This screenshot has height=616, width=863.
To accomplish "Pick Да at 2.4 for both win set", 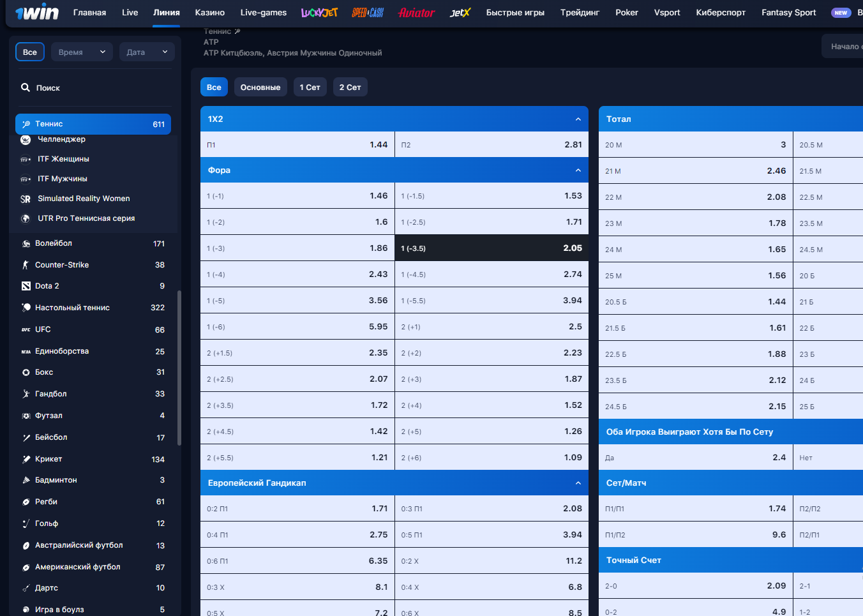I will 696,458.
